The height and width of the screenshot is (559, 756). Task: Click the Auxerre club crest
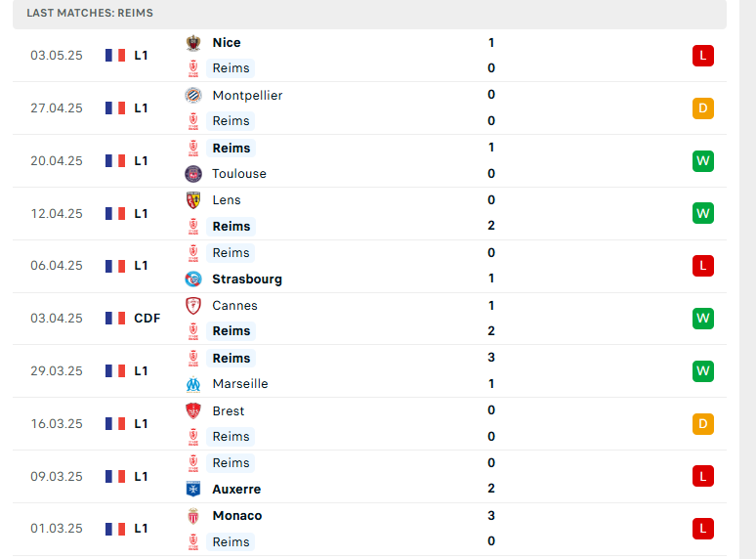coord(193,489)
